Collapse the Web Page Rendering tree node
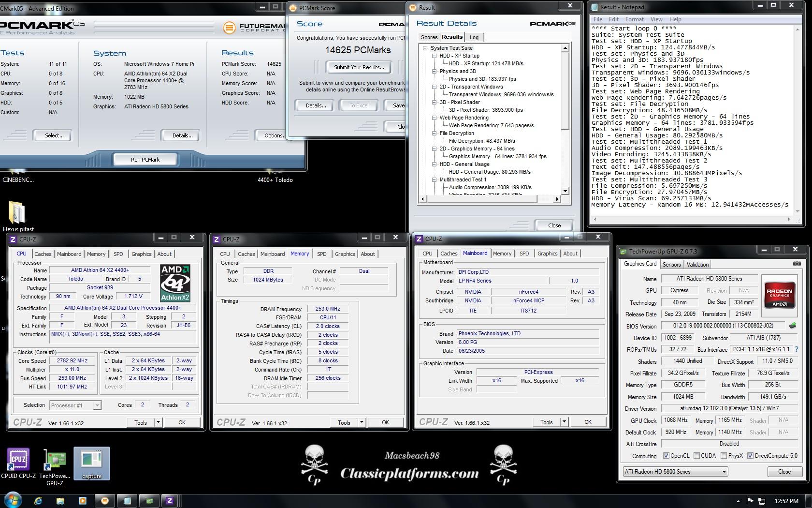This screenshot has height=508, width=812. [435, 118]
